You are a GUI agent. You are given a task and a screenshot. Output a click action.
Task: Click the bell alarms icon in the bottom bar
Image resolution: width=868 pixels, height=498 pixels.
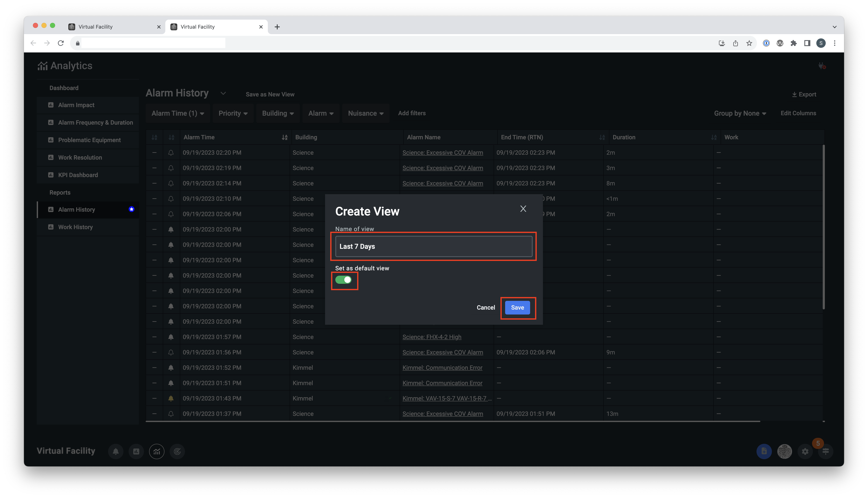click(116, 451)
